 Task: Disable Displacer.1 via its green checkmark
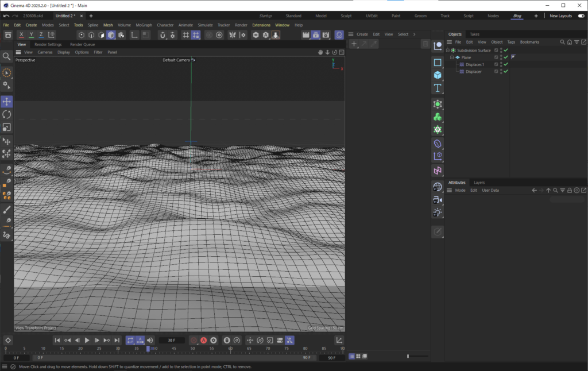[x=505, y=64]
